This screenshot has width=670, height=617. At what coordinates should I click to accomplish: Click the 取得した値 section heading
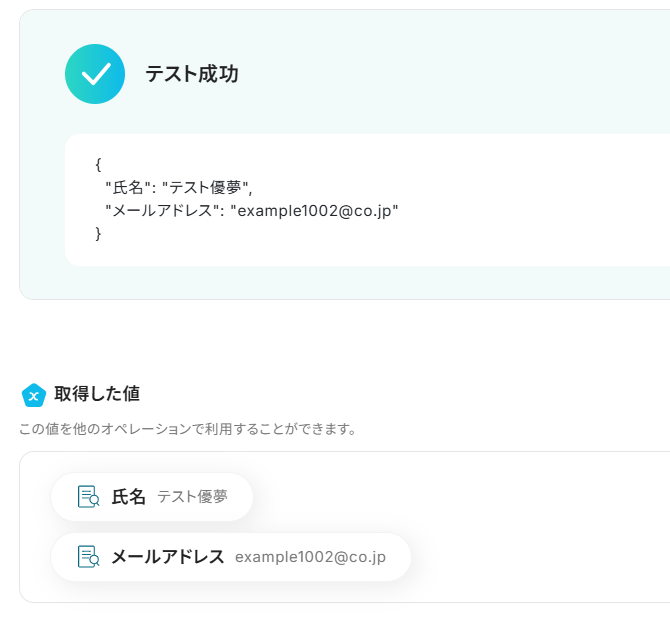point(96,394)
